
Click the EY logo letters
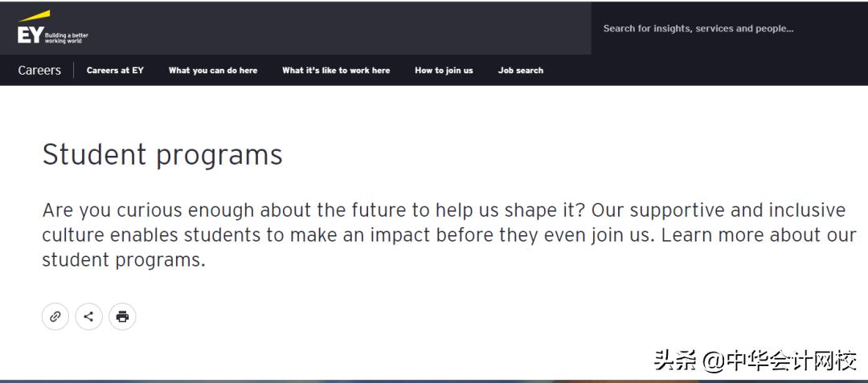coord(30,35)
